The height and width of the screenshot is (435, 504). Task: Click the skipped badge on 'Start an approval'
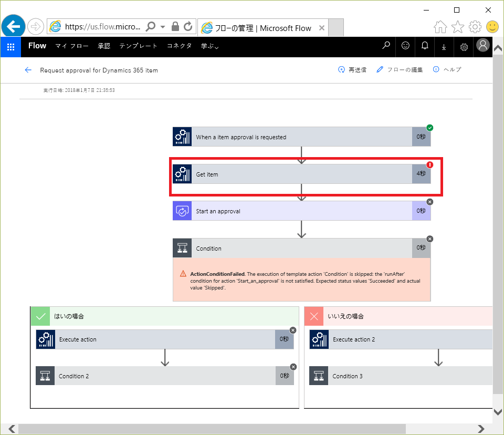(430, 202)
